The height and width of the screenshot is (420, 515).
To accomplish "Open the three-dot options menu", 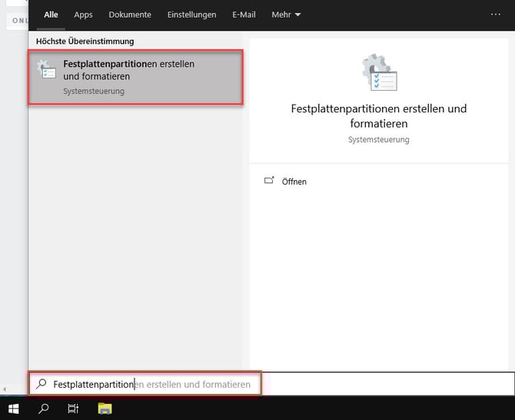I will tap(495, 15).
